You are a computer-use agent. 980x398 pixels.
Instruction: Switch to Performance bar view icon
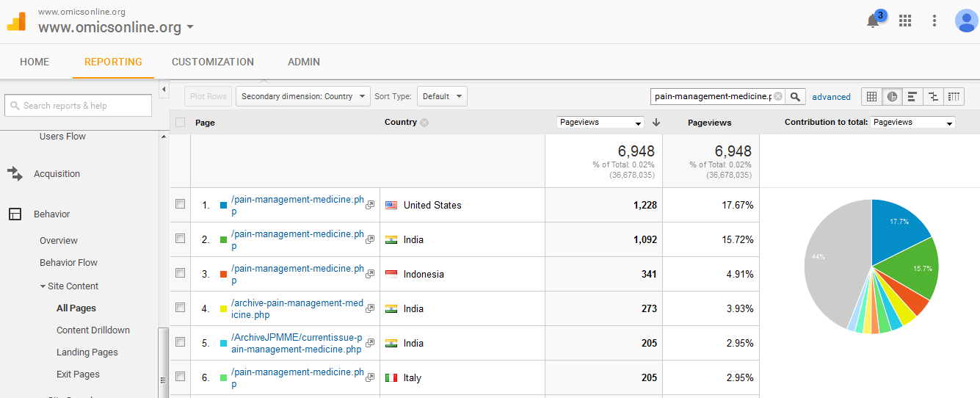[x=912, y=96]
